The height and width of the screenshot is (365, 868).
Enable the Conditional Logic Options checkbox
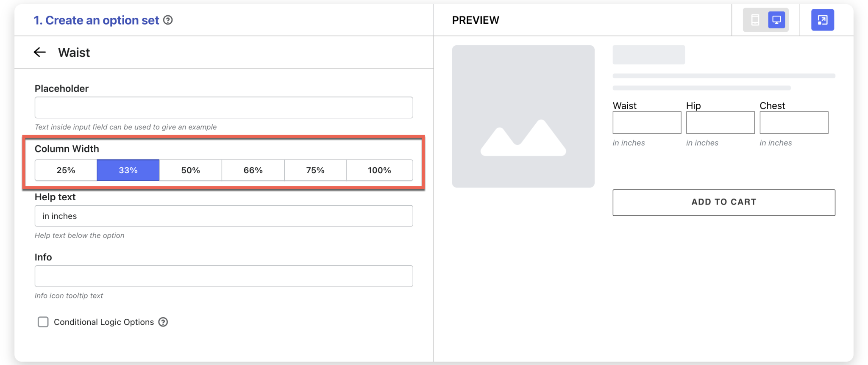pos(43,322)
